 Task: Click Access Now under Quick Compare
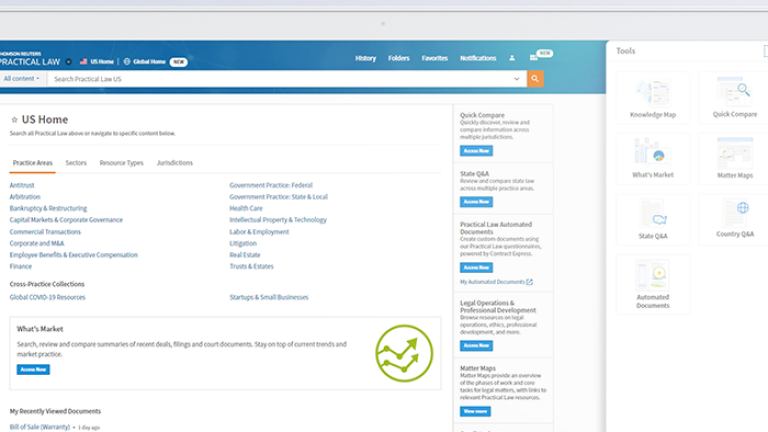476,151
